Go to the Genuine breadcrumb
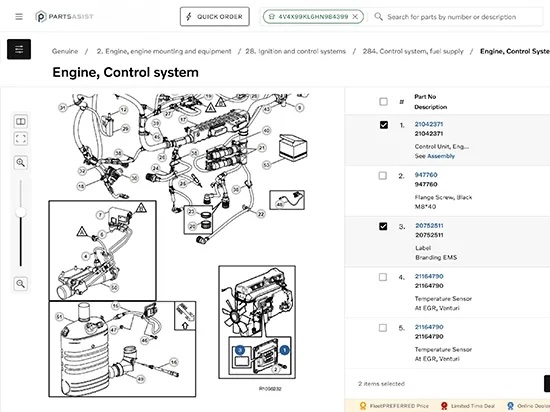550x412 pixels. coord(65,51)
